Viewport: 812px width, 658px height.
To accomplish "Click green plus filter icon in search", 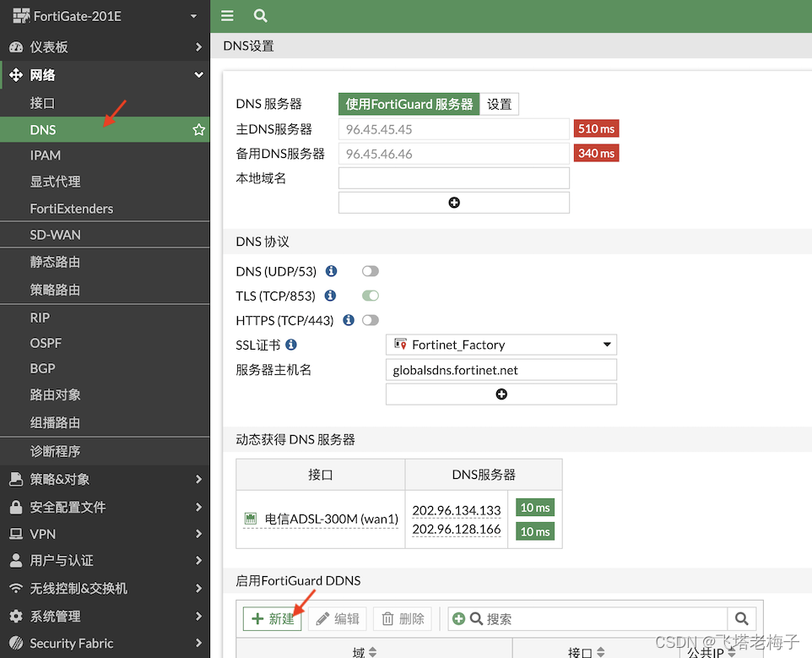I will 458,618.
